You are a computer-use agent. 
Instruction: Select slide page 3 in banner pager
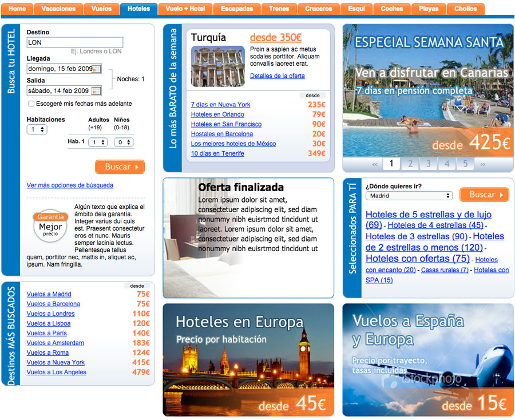(428, 164)
